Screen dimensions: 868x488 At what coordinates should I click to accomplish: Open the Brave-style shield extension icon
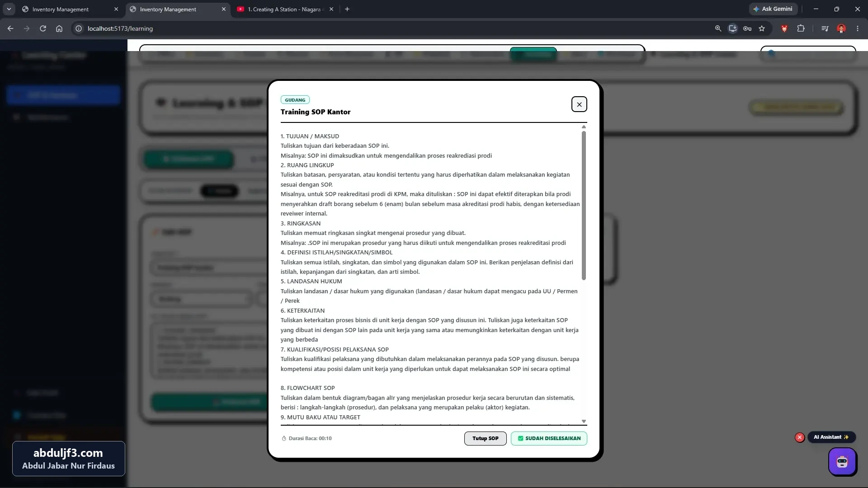(x=784, y=28)
